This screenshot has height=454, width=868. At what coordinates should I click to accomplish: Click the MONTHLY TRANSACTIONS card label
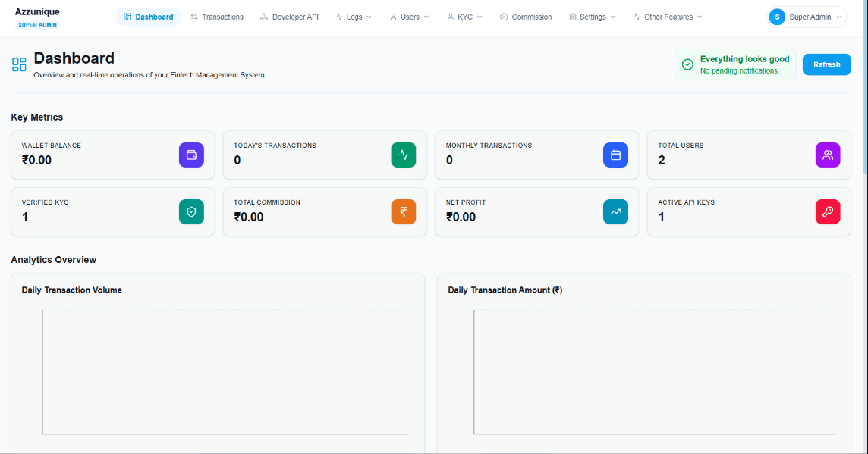pyautogui.click(x=489, y=146)
